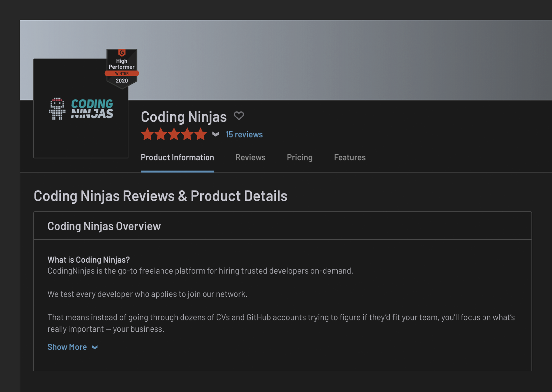Click the 'What is Coding Ninjas?' text
Image resolution: width=552 pixels, height=392 pixels.
(x=88, y=260)
